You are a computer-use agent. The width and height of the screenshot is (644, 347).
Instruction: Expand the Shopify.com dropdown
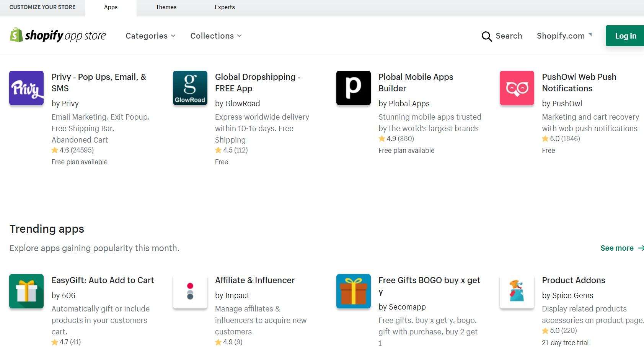pyautogui.click(x=564, y=36)
